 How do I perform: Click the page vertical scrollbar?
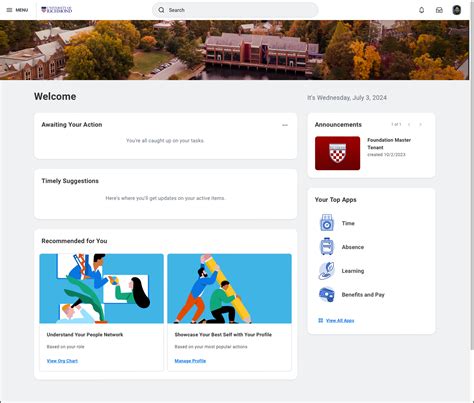[472, 175]
